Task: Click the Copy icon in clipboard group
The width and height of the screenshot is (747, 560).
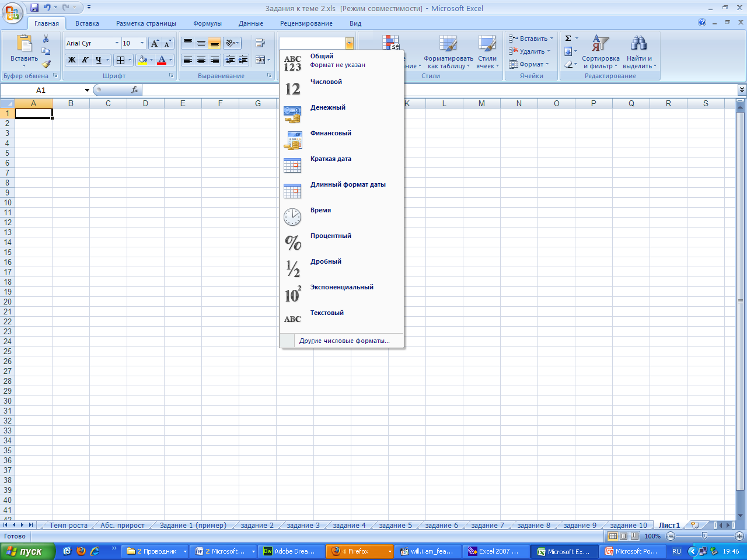Action: coord(46,51)
